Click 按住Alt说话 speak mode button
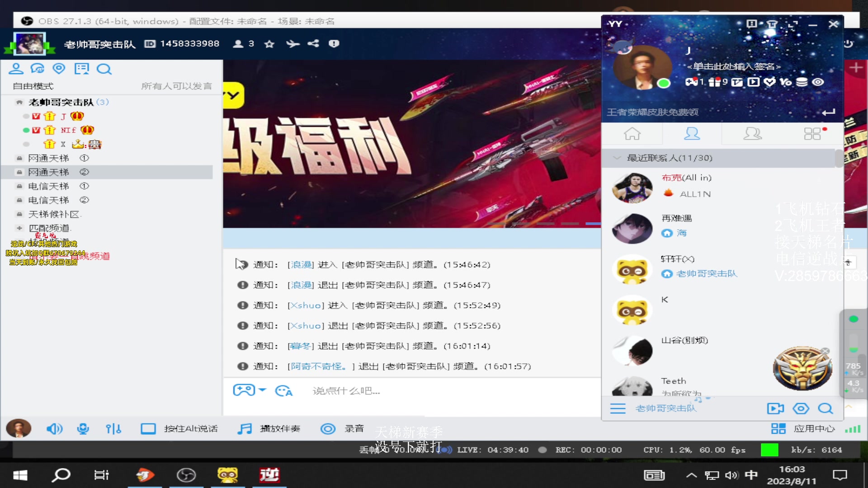This screenshot has width=868, height=488. click(179, 428)
